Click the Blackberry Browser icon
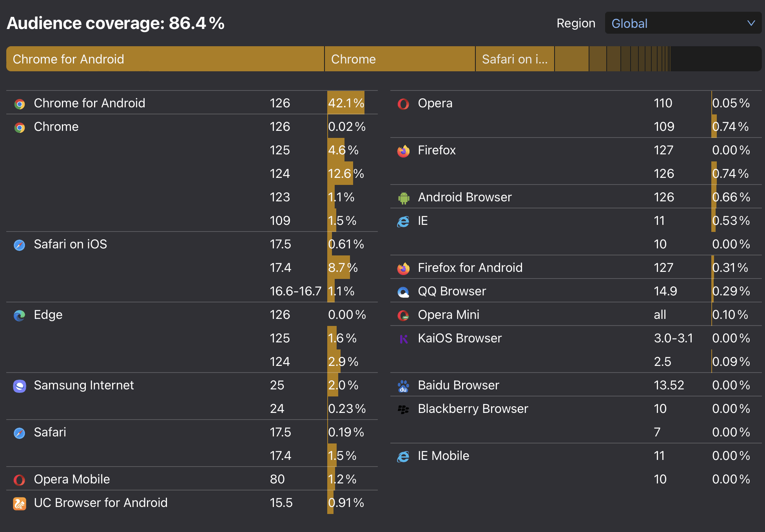This screenshot has height=532, width=765. [x=403, y=409]
